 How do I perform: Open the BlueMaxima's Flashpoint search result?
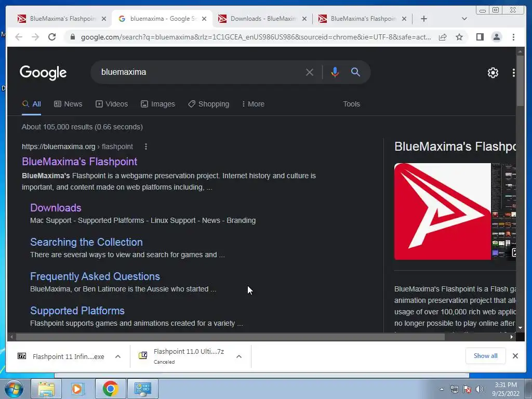79,162
